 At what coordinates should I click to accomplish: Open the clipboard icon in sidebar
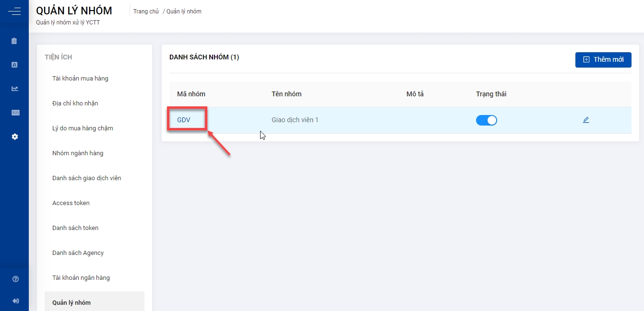pyautogui.click(x=14, y=41)
